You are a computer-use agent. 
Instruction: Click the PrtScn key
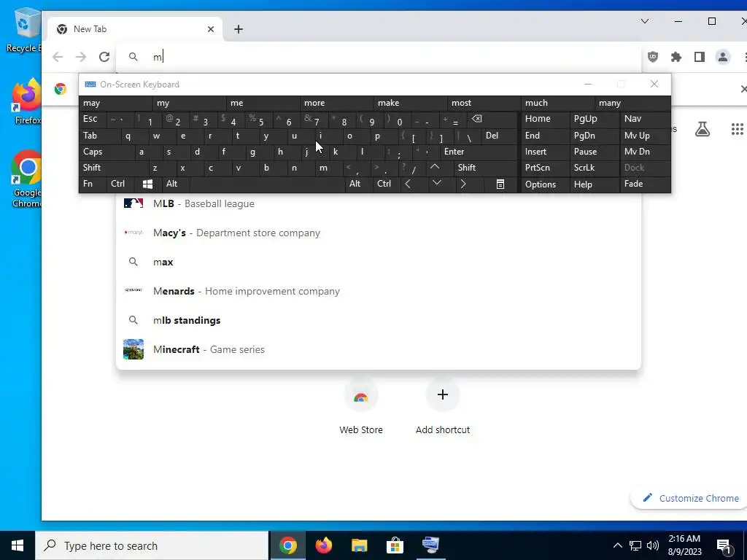click(545, 168)
